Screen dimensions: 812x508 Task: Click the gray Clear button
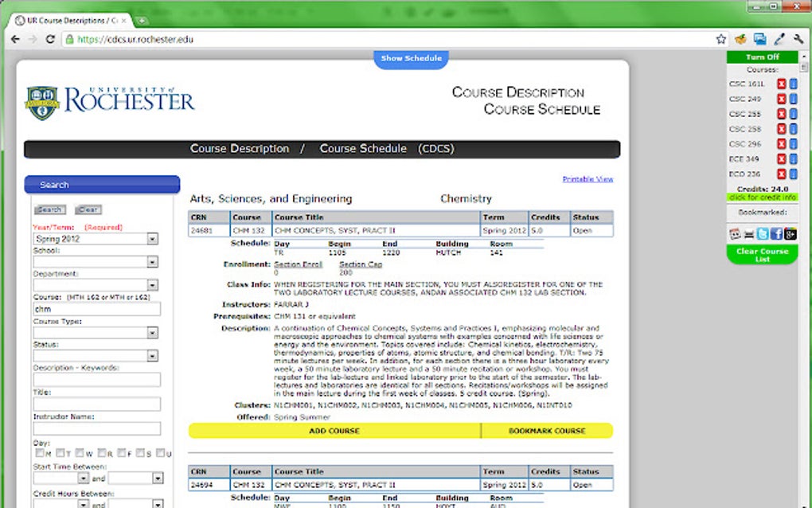pyautogui.click(x=88, y=209)
